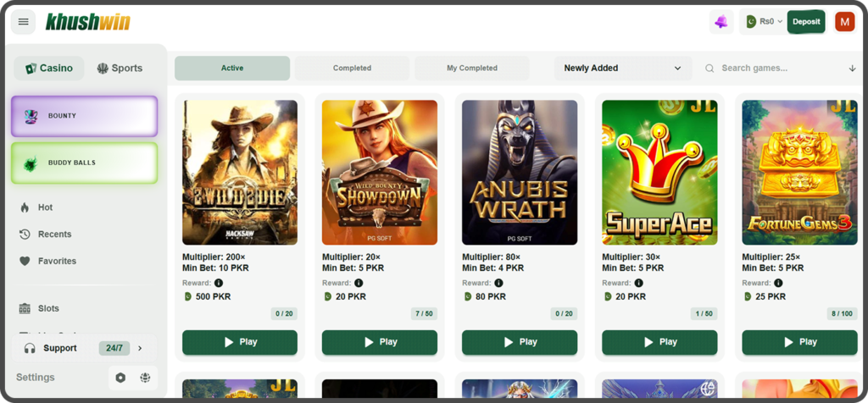868x403 pixels.
Task: Click reward info icon on Super Ace card
Action: point(639,283)
